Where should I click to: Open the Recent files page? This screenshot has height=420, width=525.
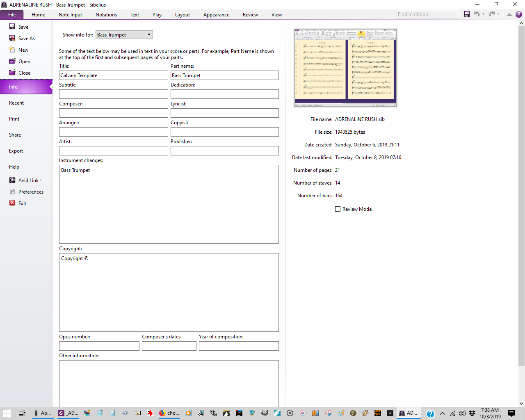(x=26, y=103)
